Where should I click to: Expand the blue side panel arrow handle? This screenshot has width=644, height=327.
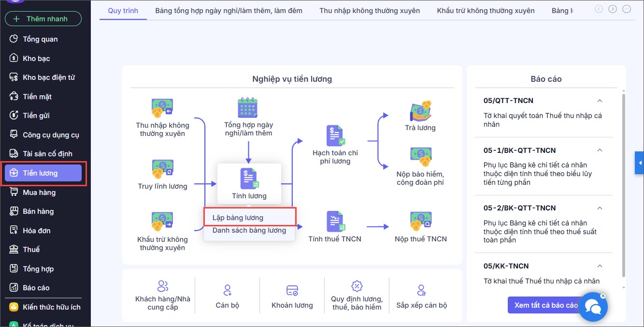640,163
